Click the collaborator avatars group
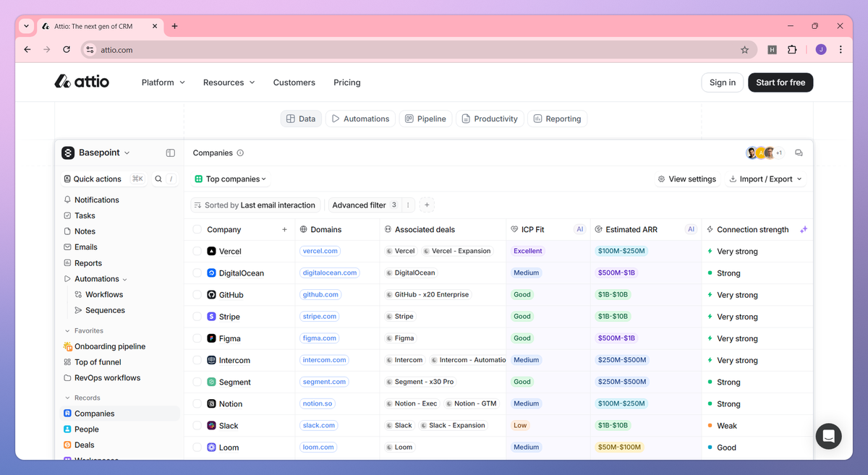The height and width of the screenshot is (475, 868). [765, 153]
